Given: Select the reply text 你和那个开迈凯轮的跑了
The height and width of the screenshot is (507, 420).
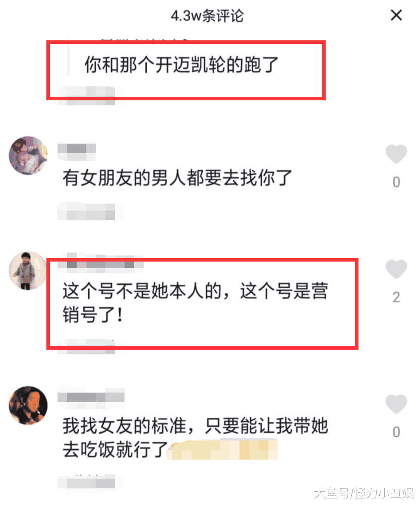Looking at the screenshot, I should tap(181, 65).
